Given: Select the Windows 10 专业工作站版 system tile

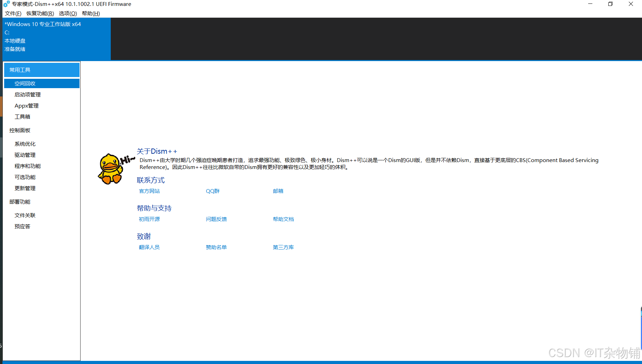Looking at the screenshot, I should 57,39.
